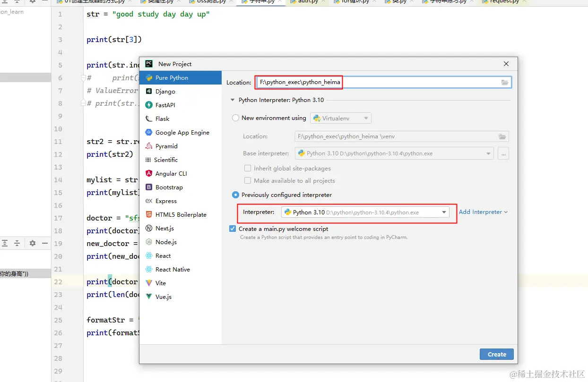588x382 pixels.
Task: Select New environment using radio button
Action: click(x=235, y=118)
